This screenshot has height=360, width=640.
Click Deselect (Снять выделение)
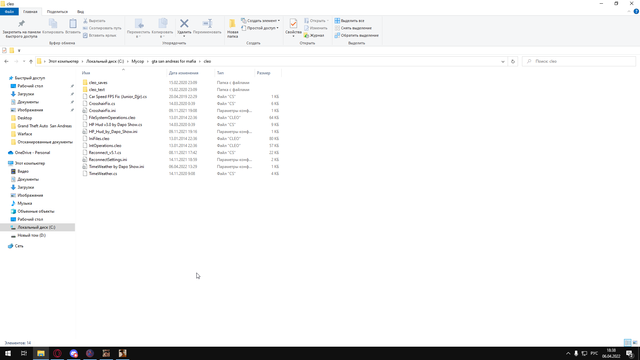click(x=353, y=28)
